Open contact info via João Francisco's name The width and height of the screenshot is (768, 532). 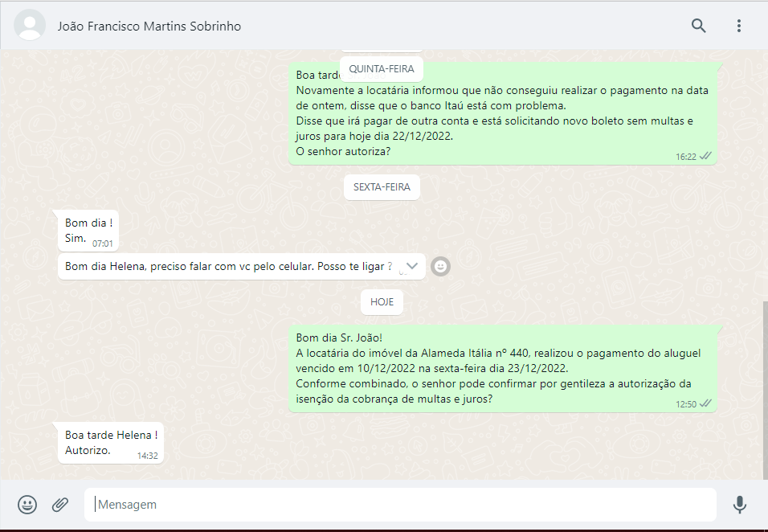click(149, 26)
